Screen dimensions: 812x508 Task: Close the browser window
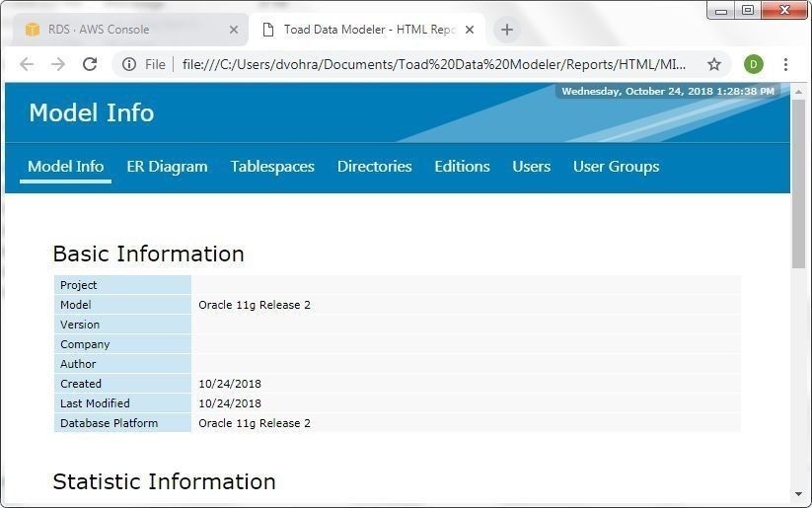pyautogui.click(x=784, y=10)
